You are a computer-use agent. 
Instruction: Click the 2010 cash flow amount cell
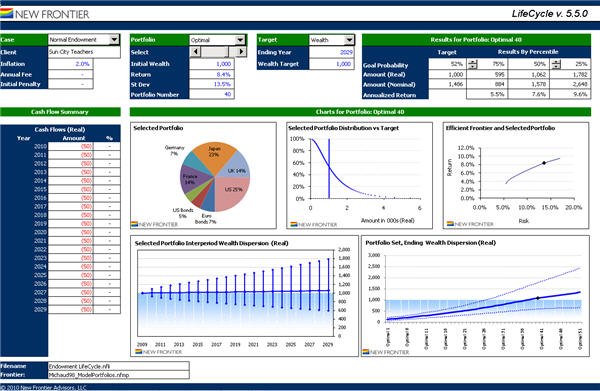(x=70, y=146)
